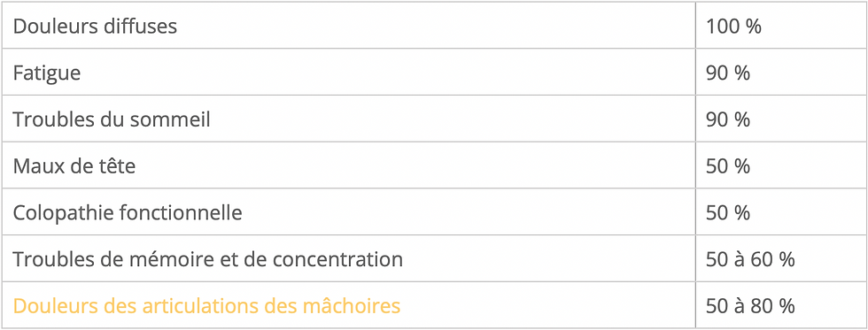Image resolution: width=868 pixels, height=330 pixels.
Task: Click the word diffuses in the first row
Action: [x=141, y=26]
